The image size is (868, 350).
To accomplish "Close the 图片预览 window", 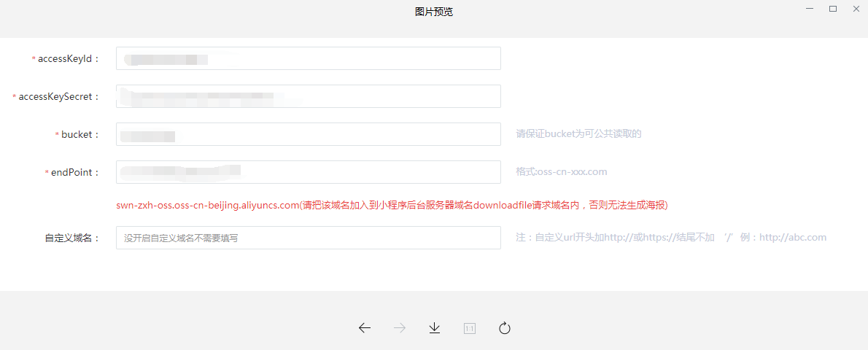I will [x=856, y=9].
